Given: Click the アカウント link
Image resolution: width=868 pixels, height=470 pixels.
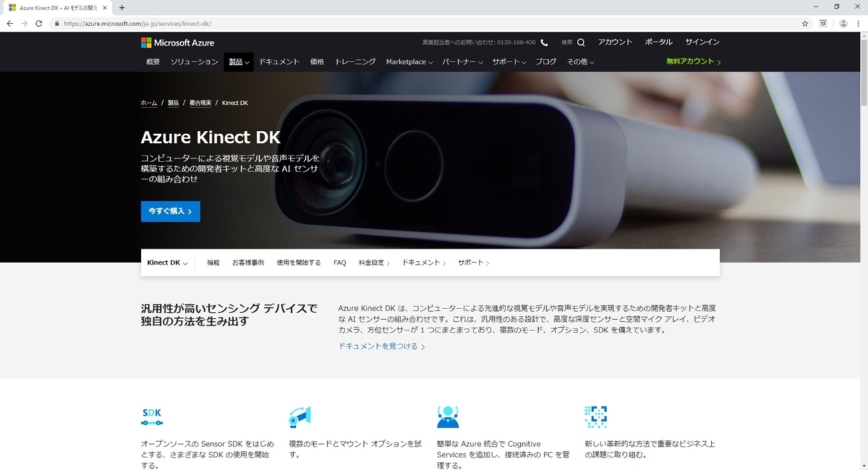Looking at the screenshot, I should [x=615, y=42].
